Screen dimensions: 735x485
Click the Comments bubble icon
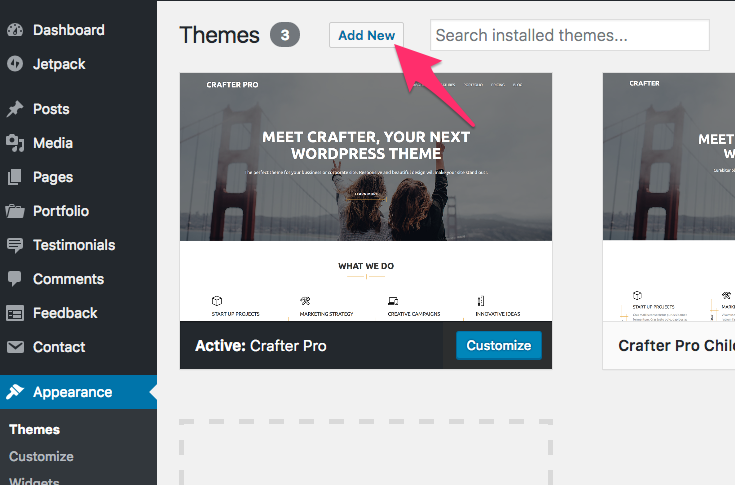[15, 279]
